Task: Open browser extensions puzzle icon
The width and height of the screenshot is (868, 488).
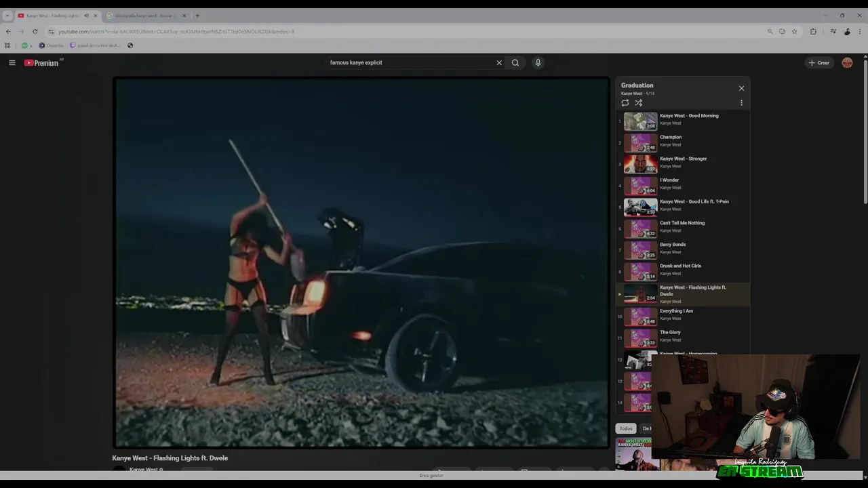Action: pos(813,31)
